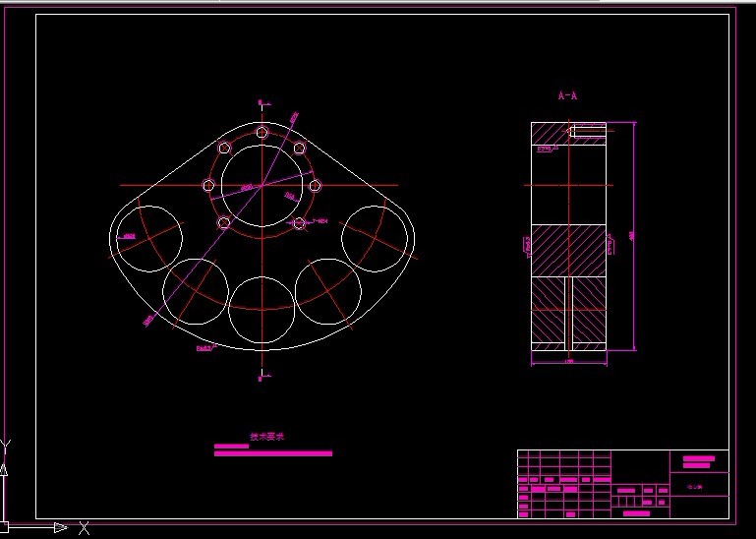
Task: Click inside the lower-right large hole
Action: [328, 291]
